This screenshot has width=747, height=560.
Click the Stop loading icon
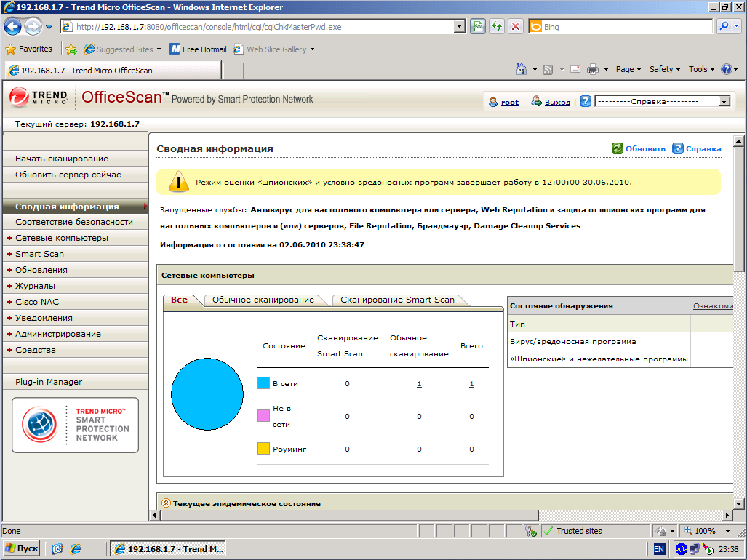point(516,27)
